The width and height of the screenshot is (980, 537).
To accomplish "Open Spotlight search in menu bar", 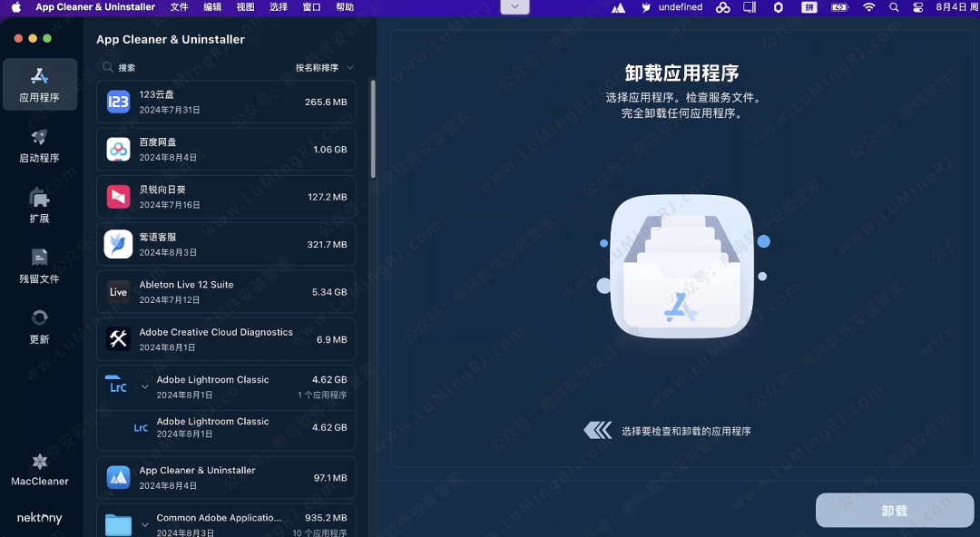I will (894, 7).
